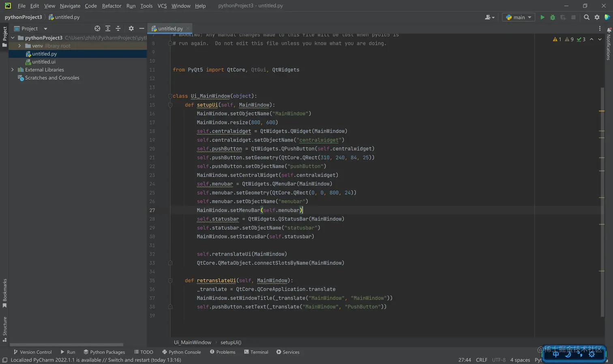The image size is (613, 364).
Task: Toggle the Structure side panel
Action: pos(4,328)
